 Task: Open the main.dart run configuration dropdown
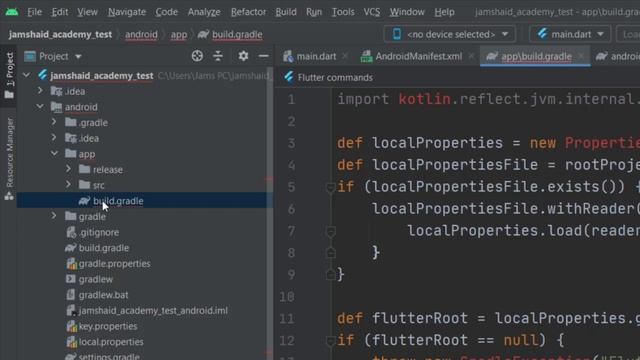point(570,34)
